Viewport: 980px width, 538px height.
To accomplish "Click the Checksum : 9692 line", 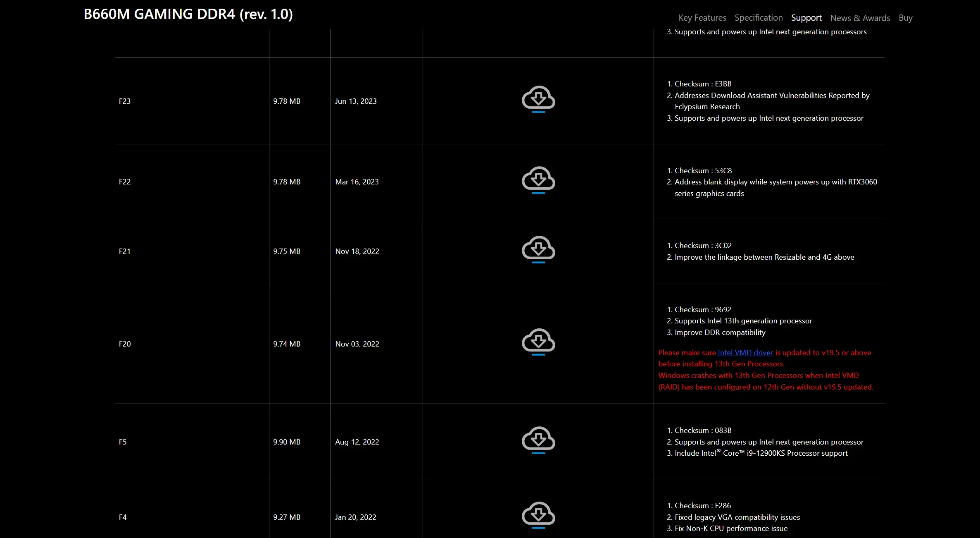I will (703, 310).
